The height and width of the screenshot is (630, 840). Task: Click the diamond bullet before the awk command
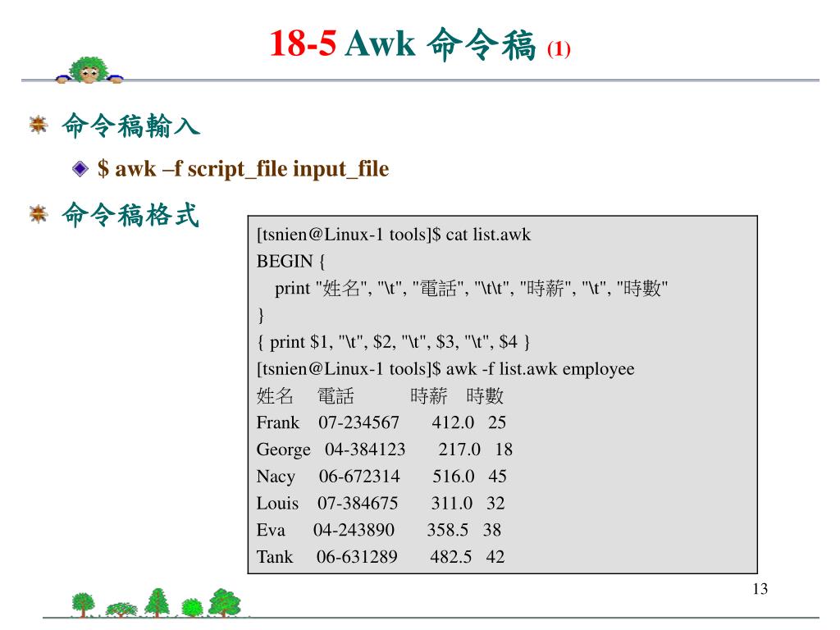[80, 169]
